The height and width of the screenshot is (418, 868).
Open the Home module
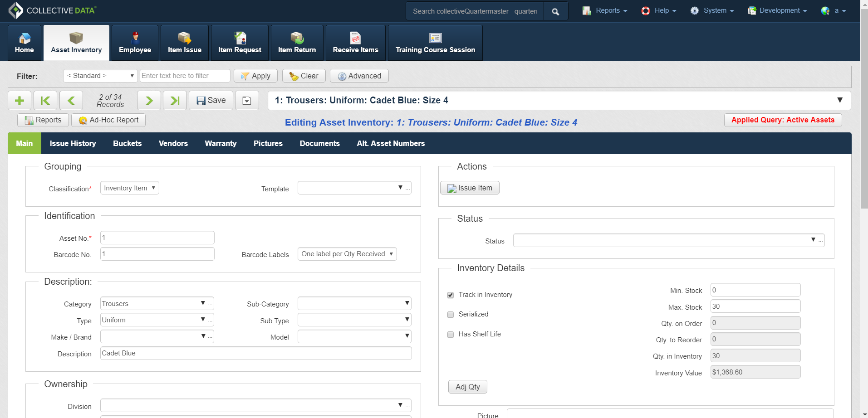(x=25, y=43)
